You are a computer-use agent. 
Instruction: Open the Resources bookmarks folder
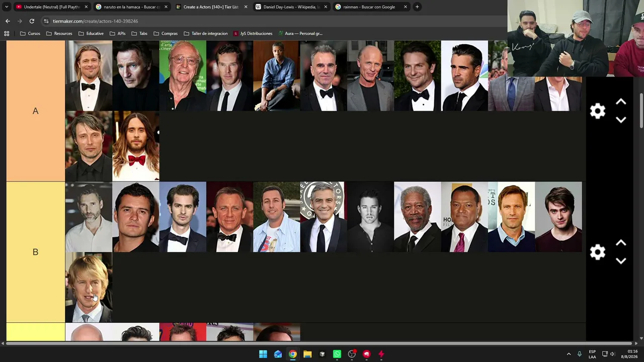click(59, 34)
